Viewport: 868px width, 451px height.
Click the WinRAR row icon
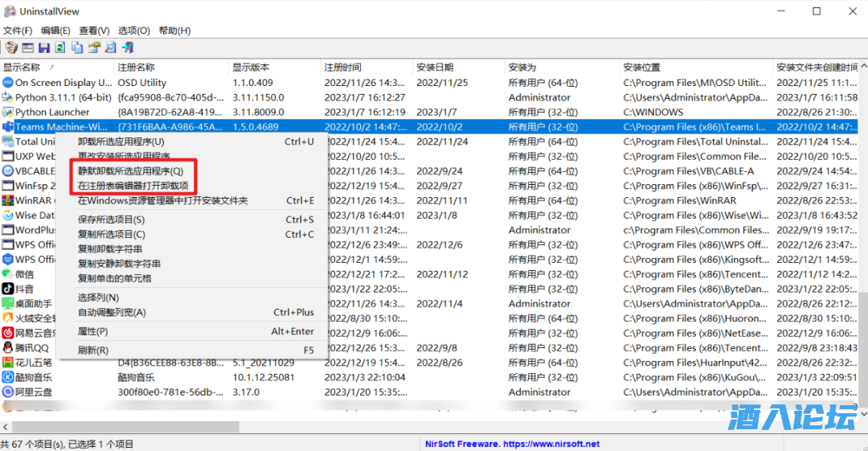click(x=8, y=200)
